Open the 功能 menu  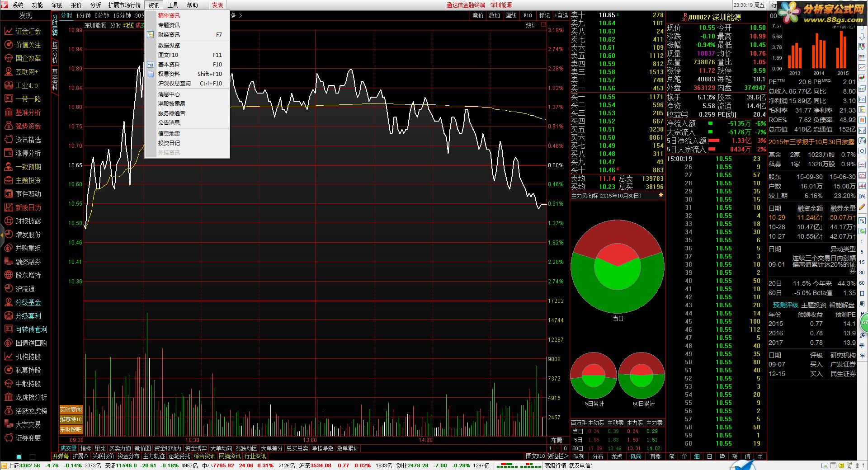pyautogui.click(x=38, y=5)
